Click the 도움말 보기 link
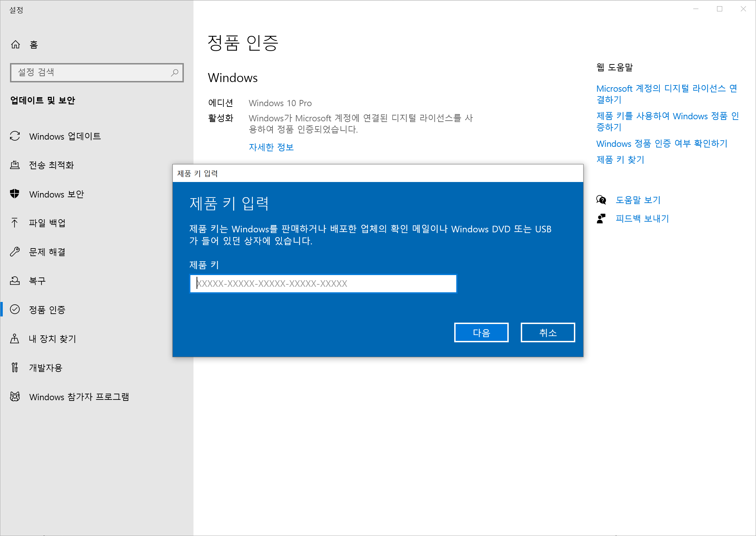Image resolution: width=756 pixels, height=536 pixels. pos(638,200)
